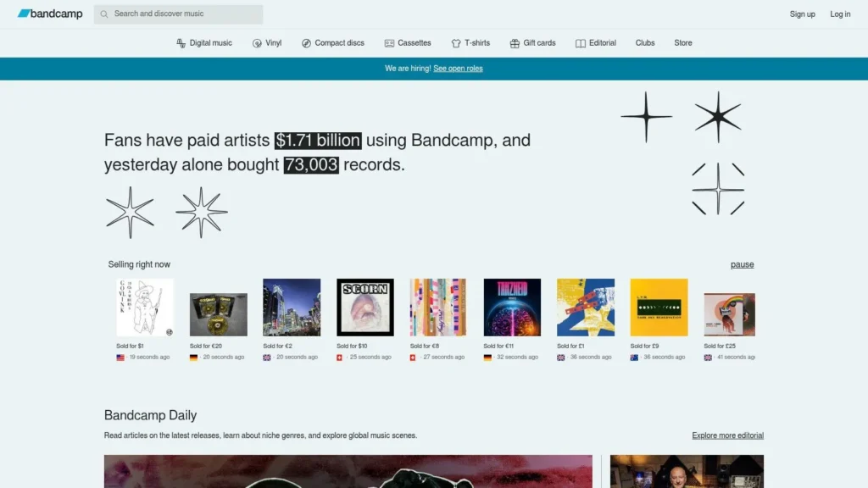
Task: Open Gift cards page
Action: [x=539, y=43]
